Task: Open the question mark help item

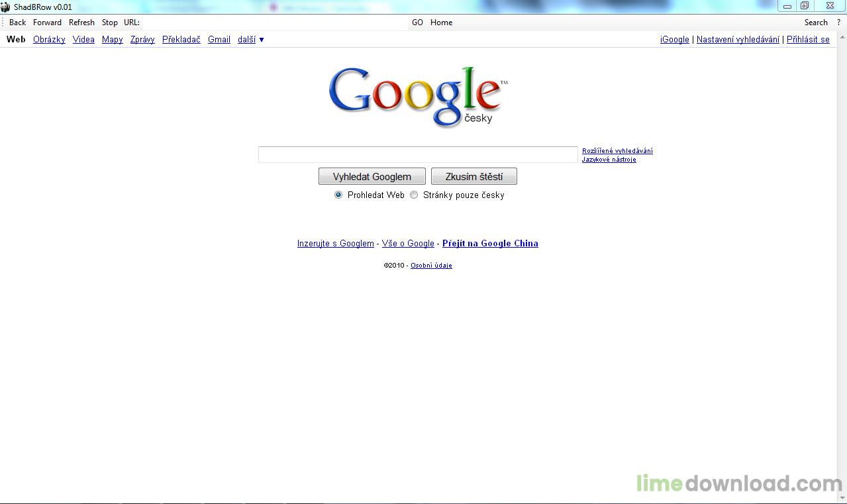Action: click(838, 23)
